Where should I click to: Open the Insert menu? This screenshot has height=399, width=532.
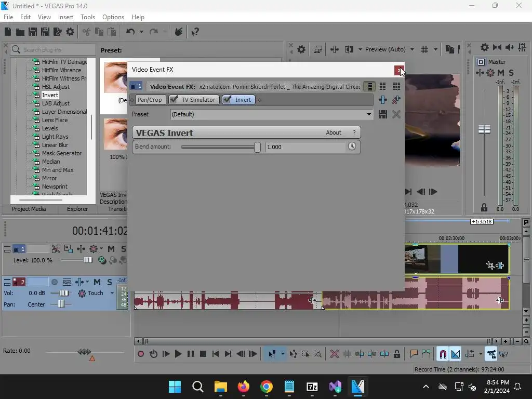(x=65, y=17)
